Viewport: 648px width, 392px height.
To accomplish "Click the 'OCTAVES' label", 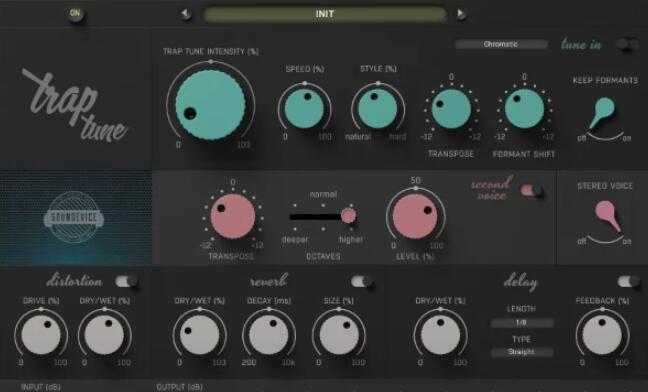I will pos(323,257).
